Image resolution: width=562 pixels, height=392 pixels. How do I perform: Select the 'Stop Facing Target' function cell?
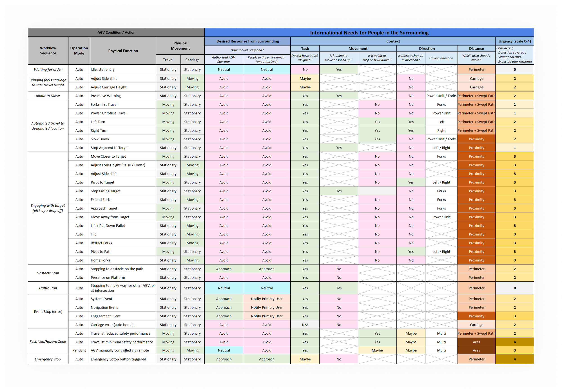tap(105, 191)
